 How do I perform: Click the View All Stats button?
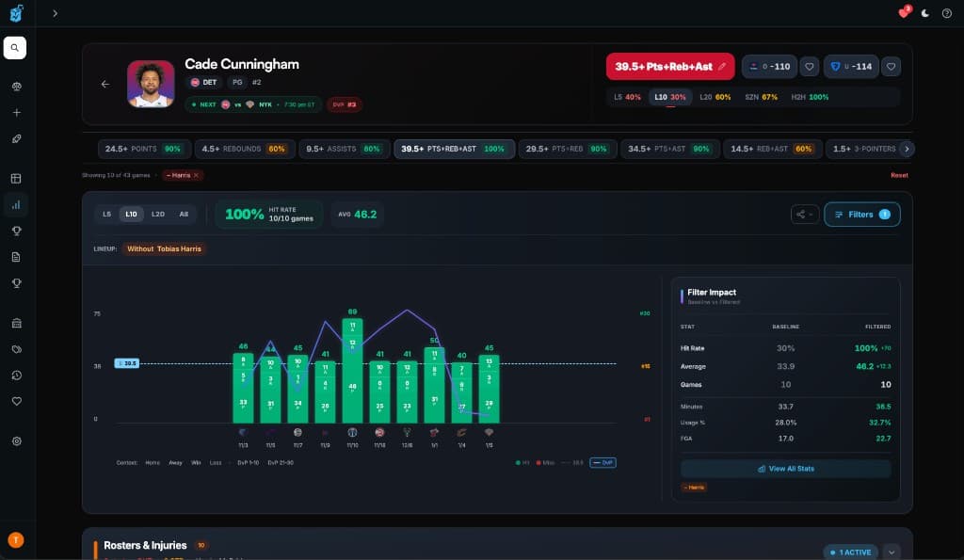pos(785,468)
